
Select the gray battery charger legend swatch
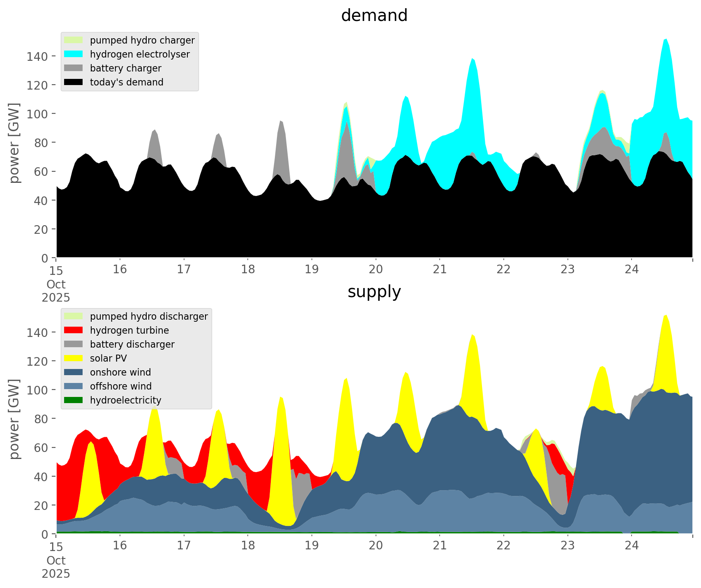[74, 68]
